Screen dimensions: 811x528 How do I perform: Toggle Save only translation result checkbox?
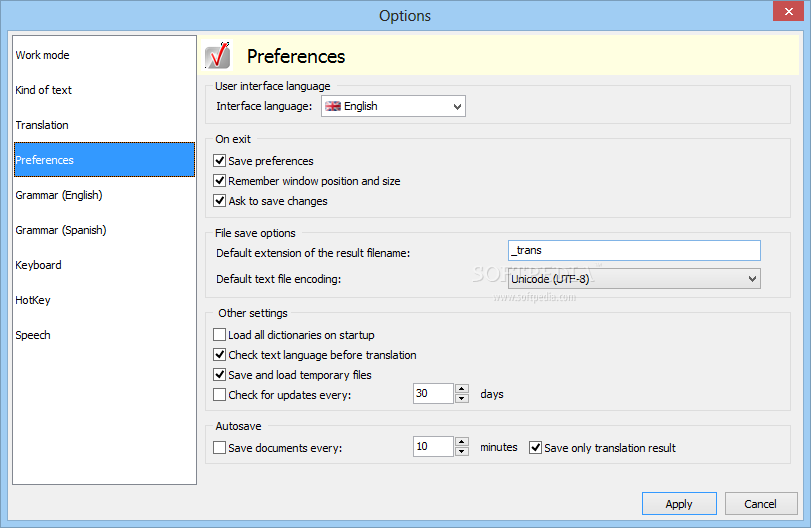[535, 447]
